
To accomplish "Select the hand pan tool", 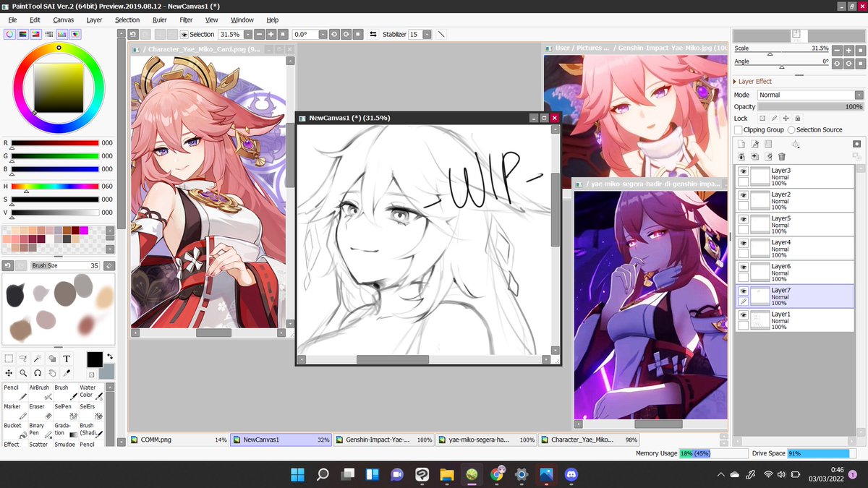I will pos(52,373).
